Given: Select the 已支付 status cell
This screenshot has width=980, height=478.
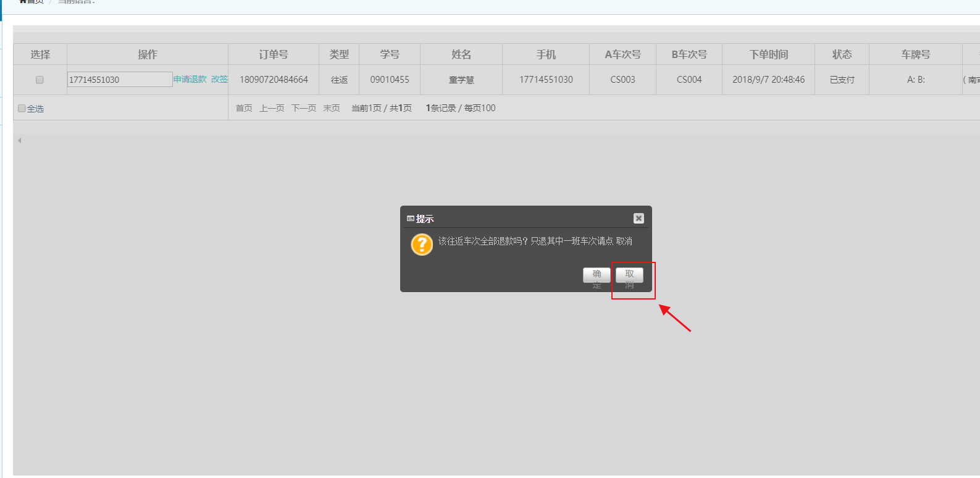Looking at the screenshot, I should [x=842, y=80].
